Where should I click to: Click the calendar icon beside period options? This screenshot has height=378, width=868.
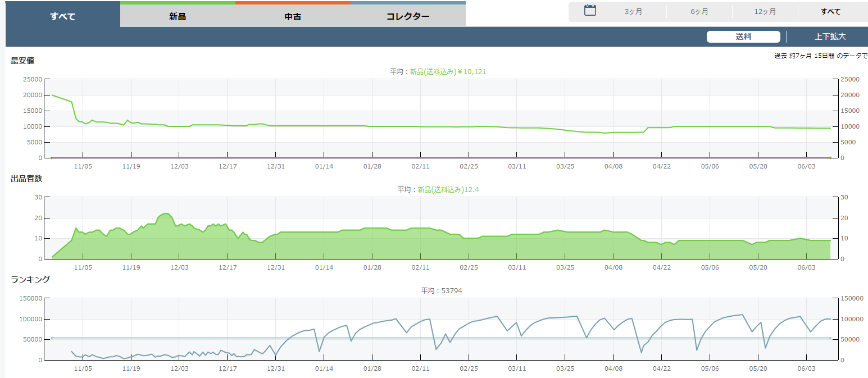pyautogui.click(x=590, y=10)
